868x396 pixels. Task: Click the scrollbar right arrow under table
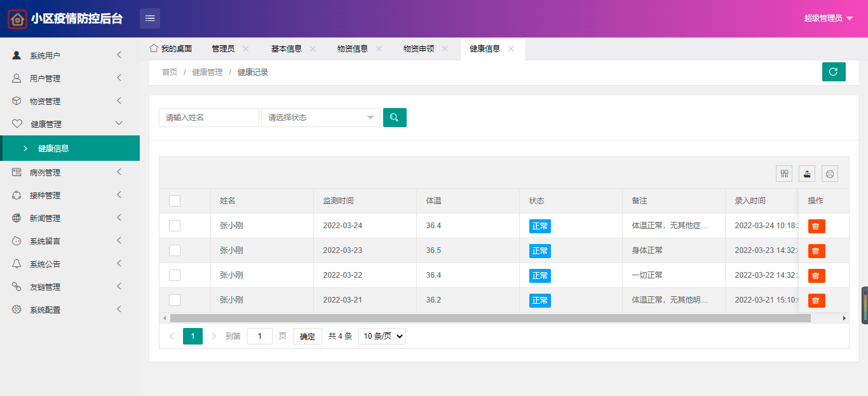pos(844,318)
